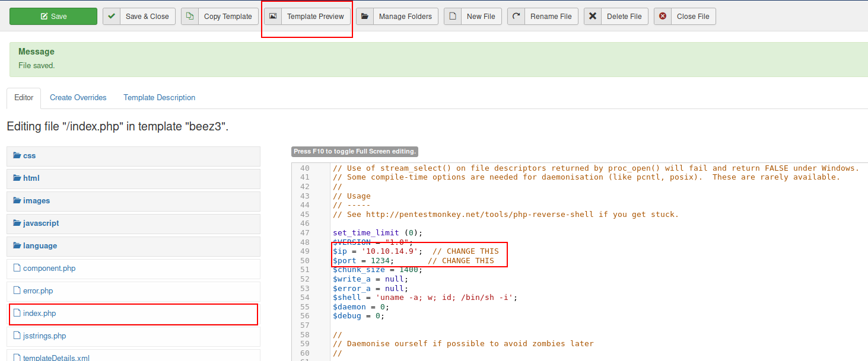Click the red circle icon of Close File

click(x=662, y=17)
